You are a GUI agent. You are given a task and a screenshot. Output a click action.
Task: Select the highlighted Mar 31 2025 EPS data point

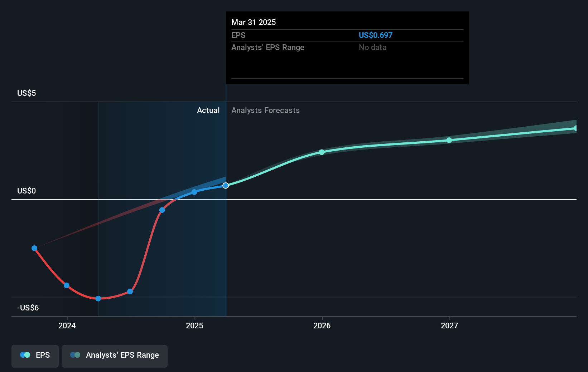pyautogui.click(x=226, y=185)
